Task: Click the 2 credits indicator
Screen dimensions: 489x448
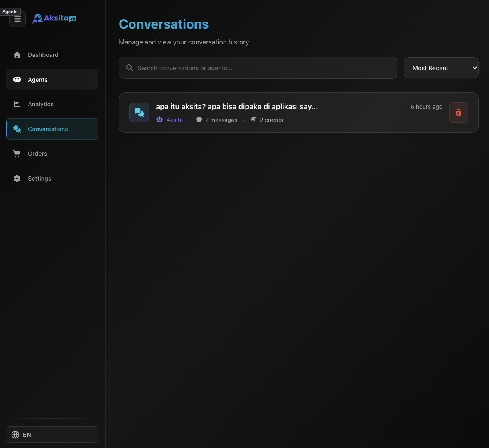Action: [267, 120]
